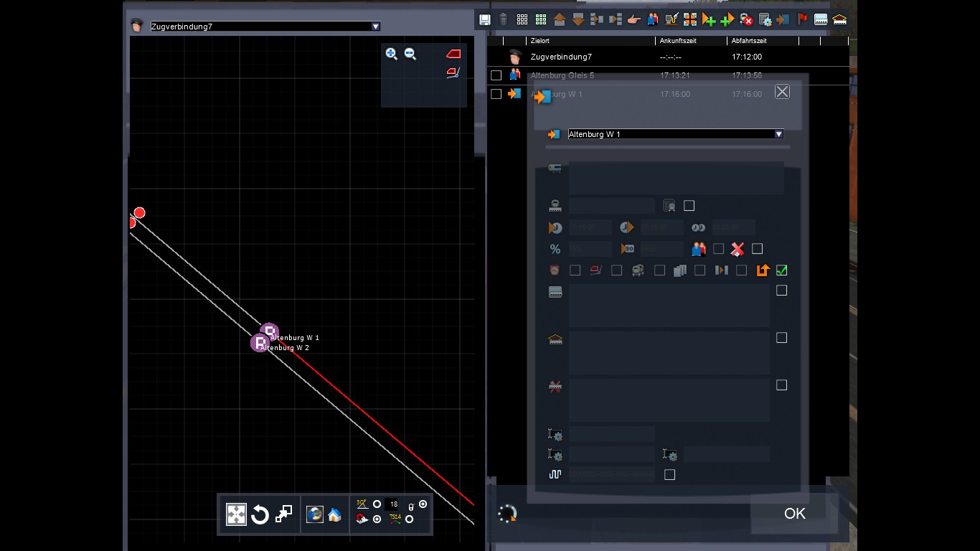The width and height of the screenshot is (980, 551).
Task: Zoom out on the track map
Action: tap(410, 54)
